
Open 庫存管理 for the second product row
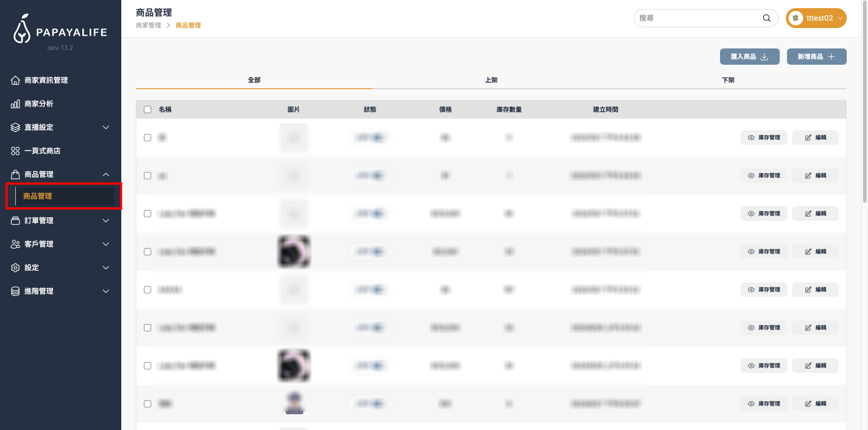point(763,176)
